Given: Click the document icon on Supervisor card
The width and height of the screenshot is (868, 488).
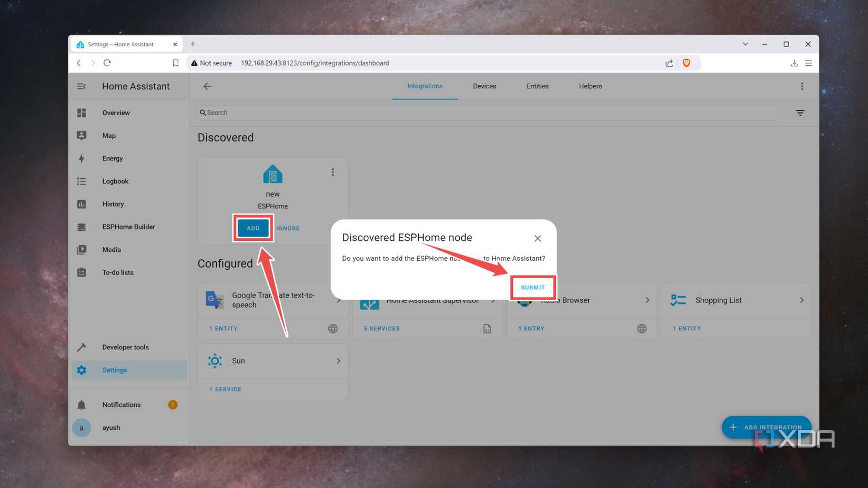Looking at the screenshot, I should [x=487, y=329].
